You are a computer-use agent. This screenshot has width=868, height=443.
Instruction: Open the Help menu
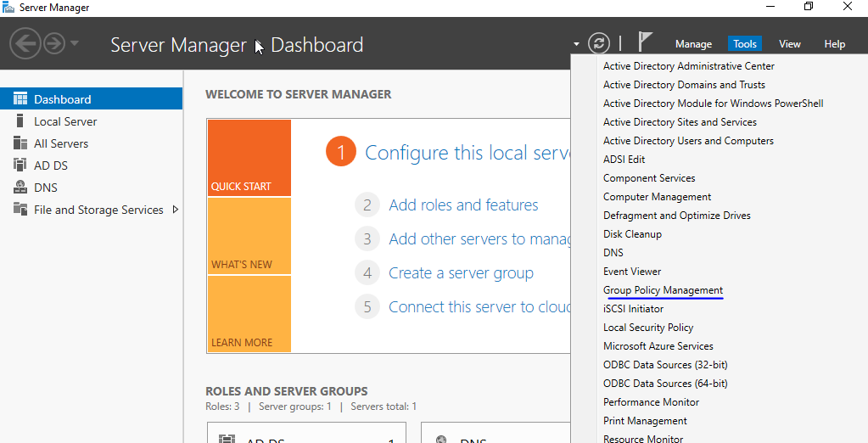point(834,44)
